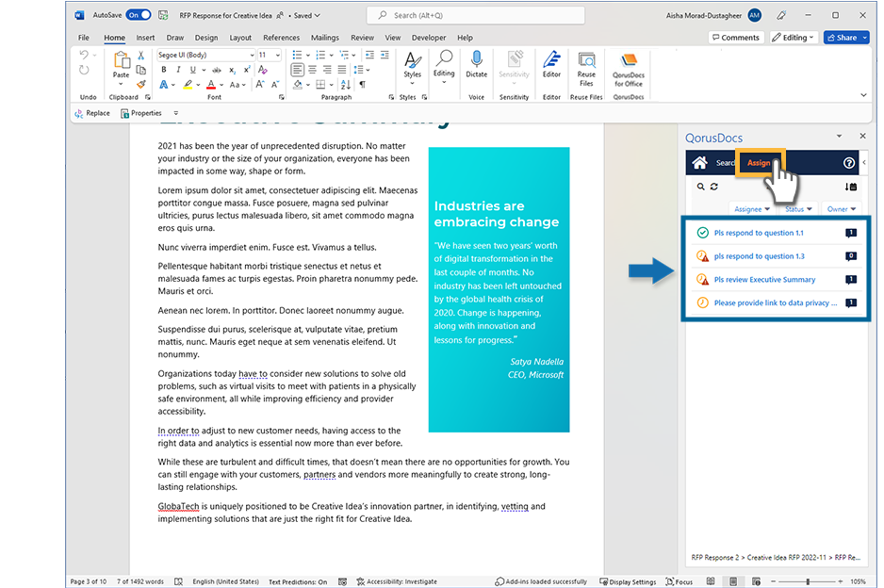This screenshot has height=588, width=884.
Task: Show paragraph marks with the pilcrow icon
Action: coord(362,85)
